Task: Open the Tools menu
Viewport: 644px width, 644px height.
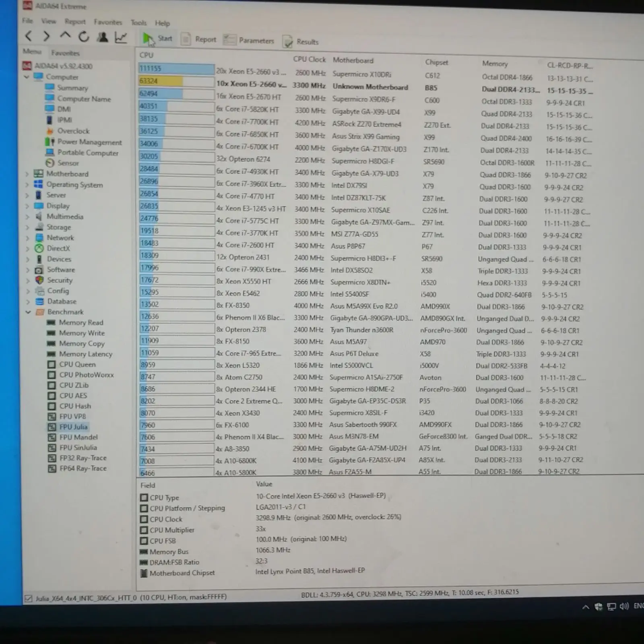Action: [x=138, y=23]
